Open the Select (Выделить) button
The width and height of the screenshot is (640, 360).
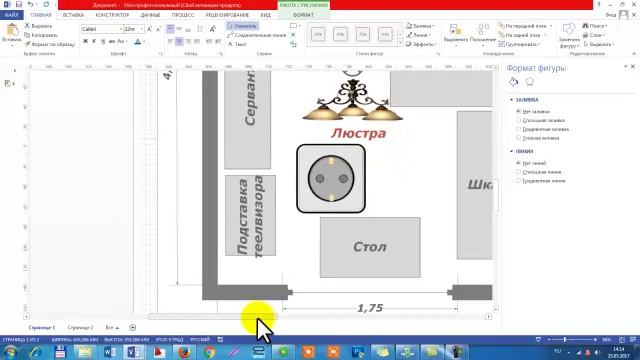598,44
